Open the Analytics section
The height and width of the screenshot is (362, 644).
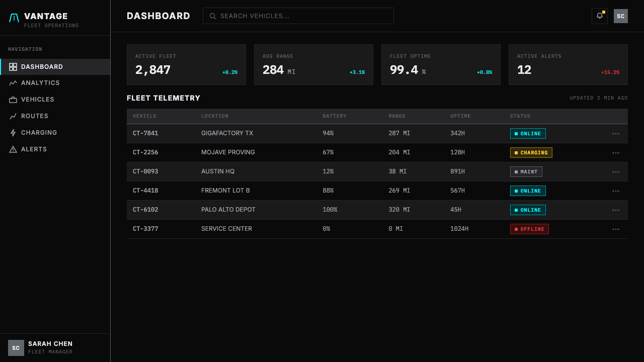coord(55,83)
